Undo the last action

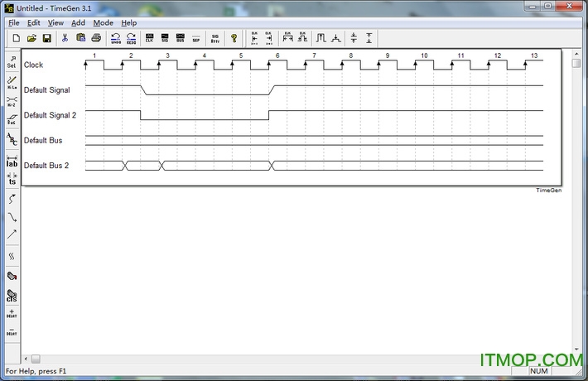[x=115, y=38]
